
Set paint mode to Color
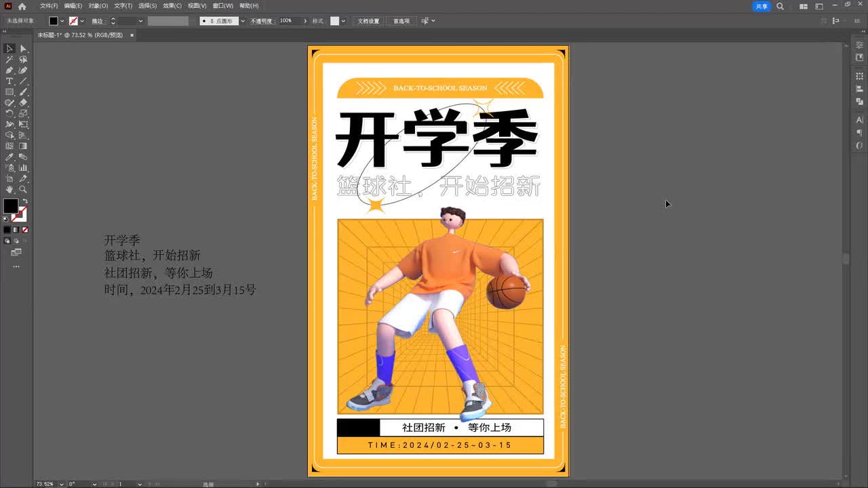[x=7, y=230]
